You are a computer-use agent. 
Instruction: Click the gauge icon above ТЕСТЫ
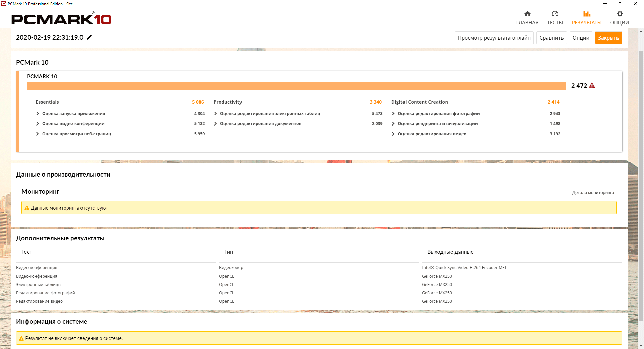pos(555,14)
